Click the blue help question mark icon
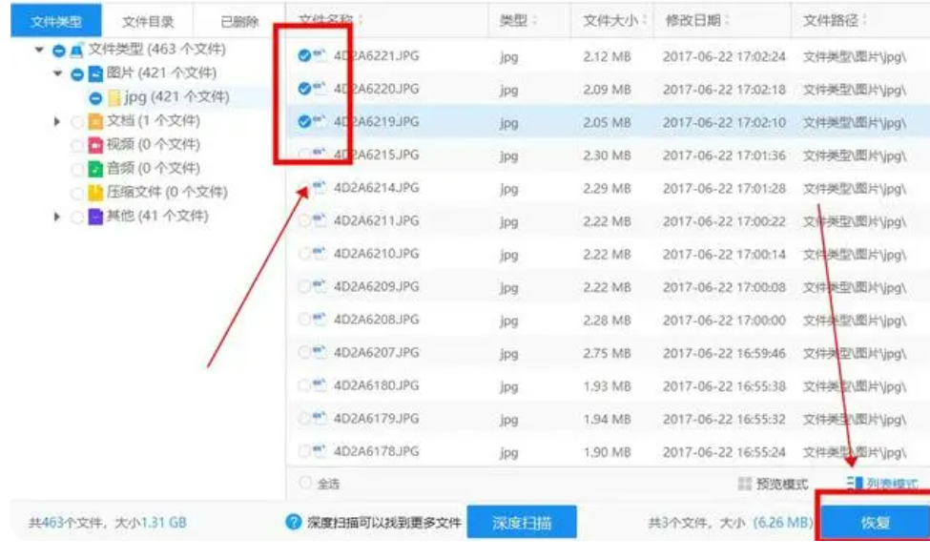Image resolution: width=930 pixels, height=560 pixels. 295,522
